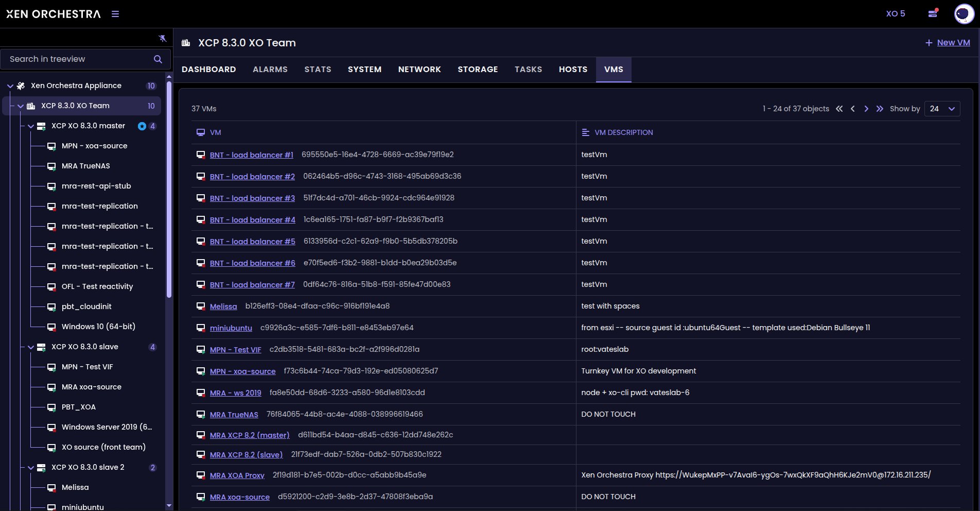Screen dimensions: 980x511
Task: Click the hamburger menu icon
Action: coord(115,14)
